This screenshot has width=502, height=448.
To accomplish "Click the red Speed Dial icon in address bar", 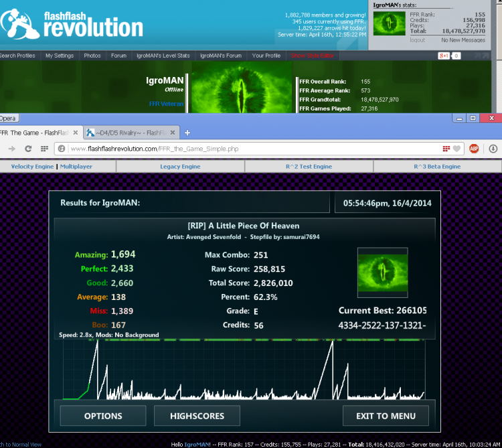I will (446, 149).
